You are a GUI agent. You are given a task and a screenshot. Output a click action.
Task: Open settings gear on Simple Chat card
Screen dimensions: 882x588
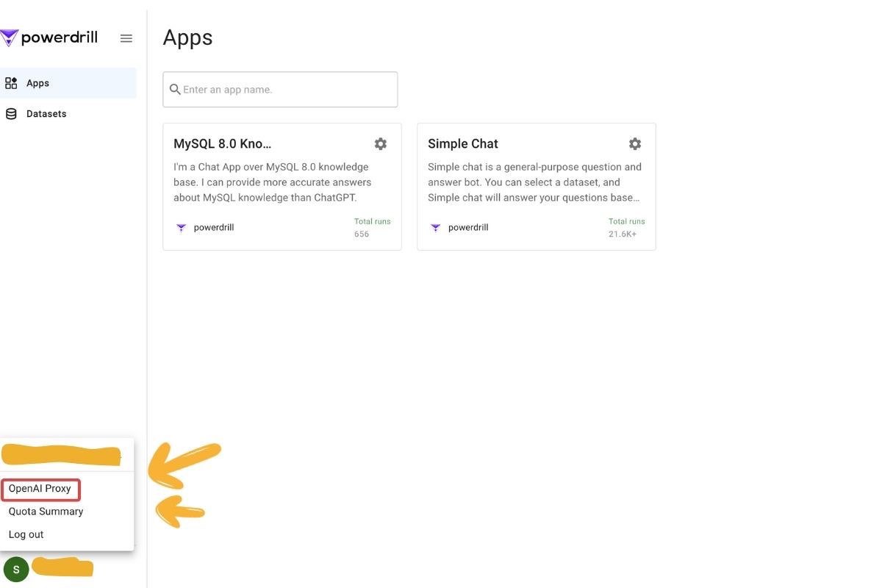(x=635, y=144)
